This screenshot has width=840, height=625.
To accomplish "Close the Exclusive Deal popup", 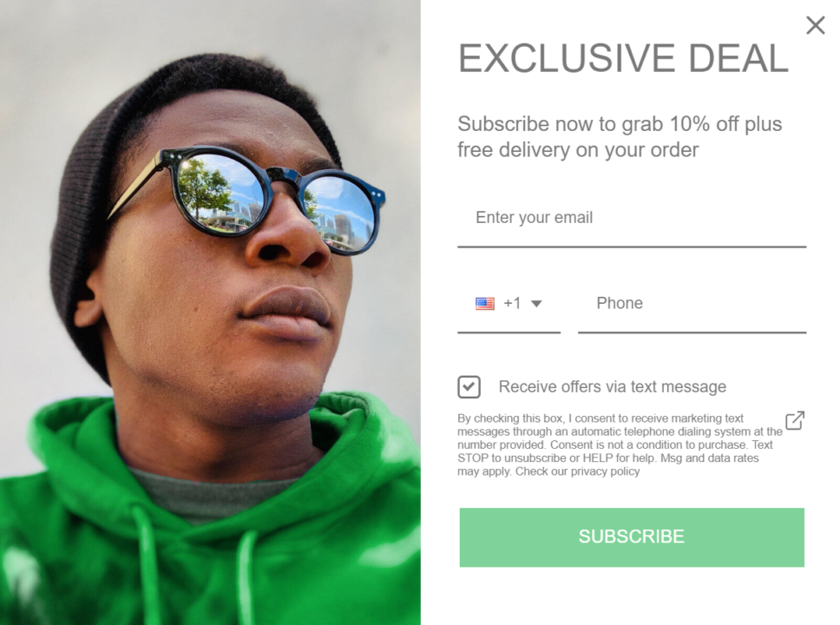I will (x=815, y=25).
